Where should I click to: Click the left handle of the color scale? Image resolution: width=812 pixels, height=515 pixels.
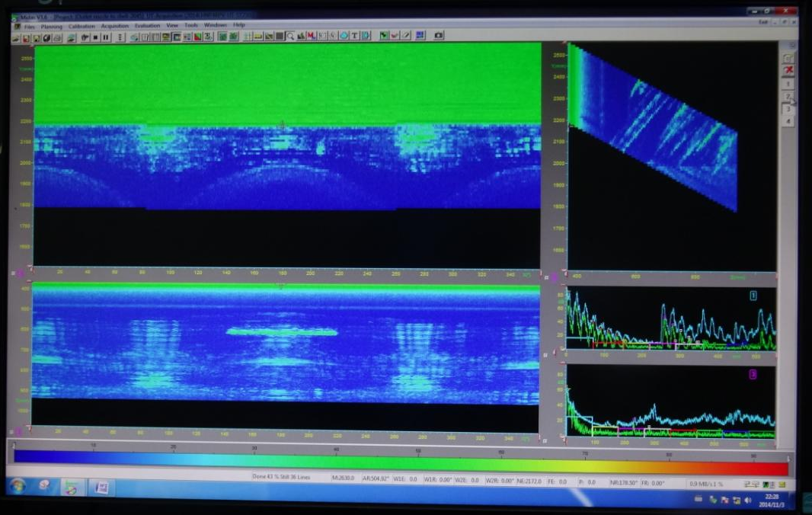point(14,446)
